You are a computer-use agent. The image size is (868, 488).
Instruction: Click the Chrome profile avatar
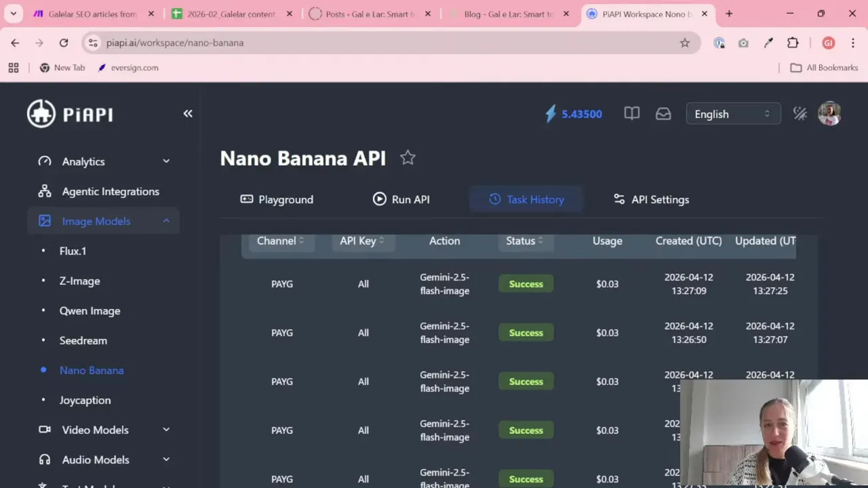coord(828,43)
